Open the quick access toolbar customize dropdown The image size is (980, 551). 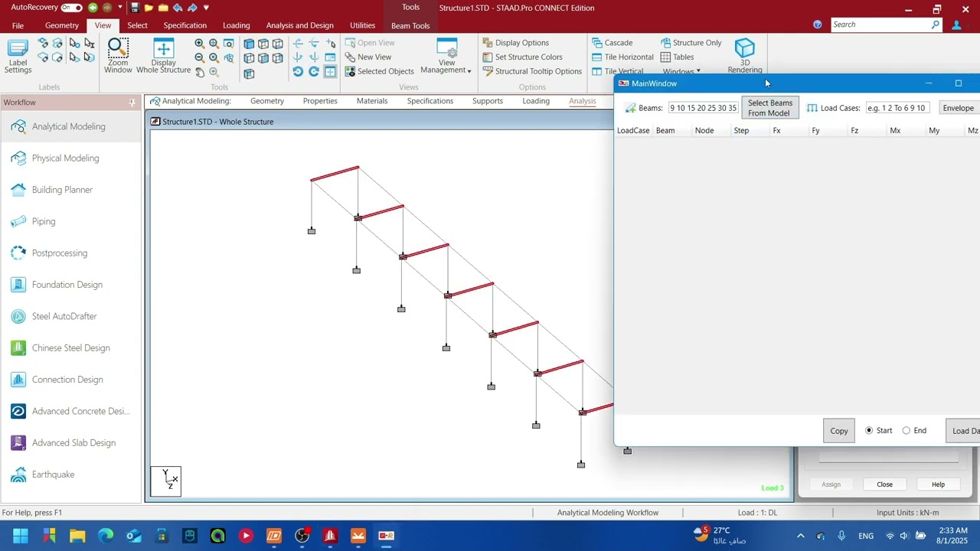pos(206,8)
